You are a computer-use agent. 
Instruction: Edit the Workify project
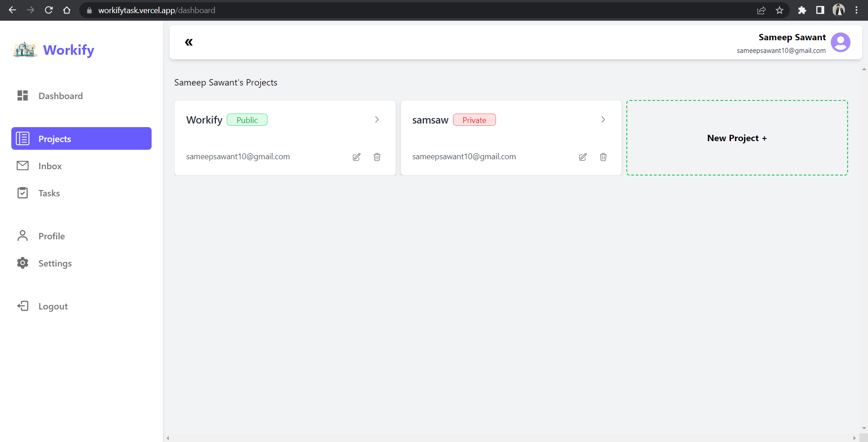pos(357,157)
